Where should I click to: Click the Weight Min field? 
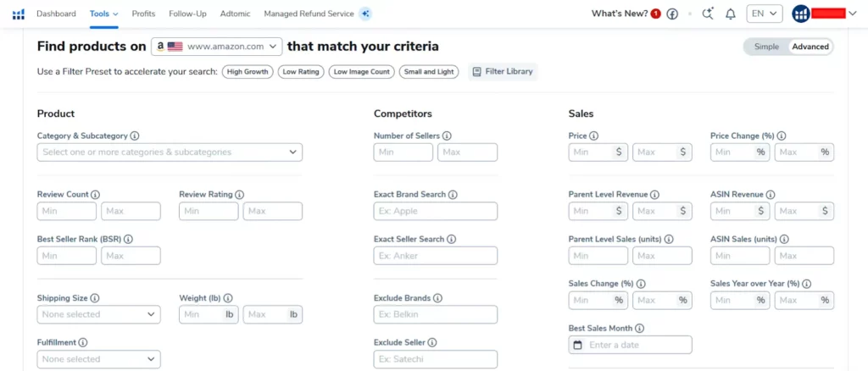coord(209,314)
